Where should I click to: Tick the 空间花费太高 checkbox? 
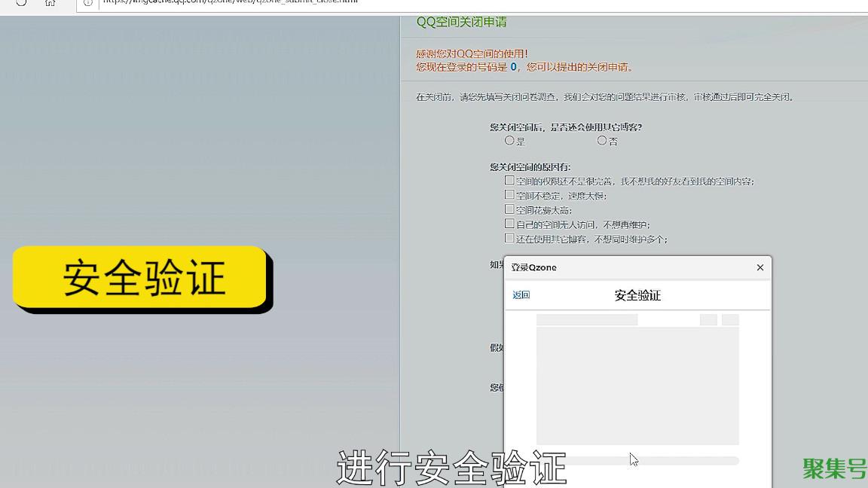pyautogui.click(x=510, y=209)
